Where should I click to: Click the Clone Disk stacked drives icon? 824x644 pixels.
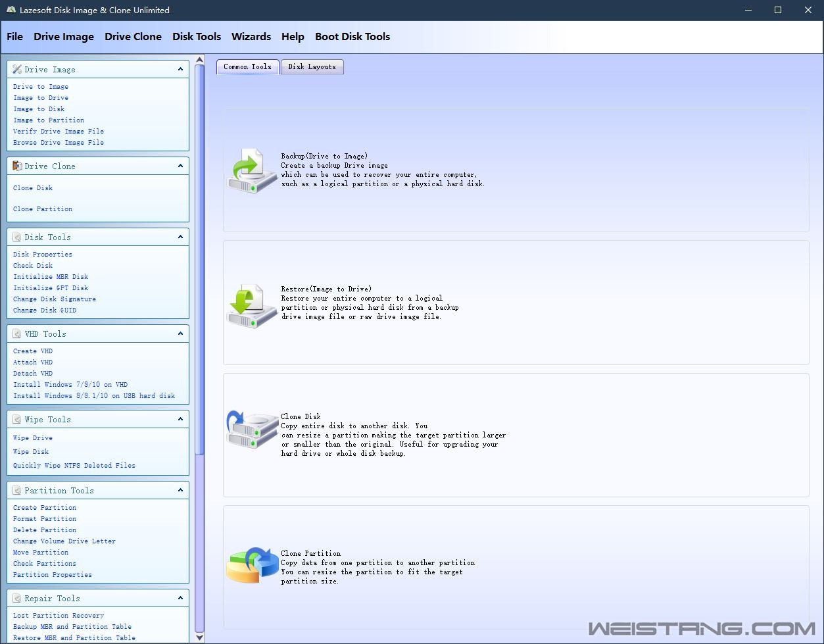point(253,430)
